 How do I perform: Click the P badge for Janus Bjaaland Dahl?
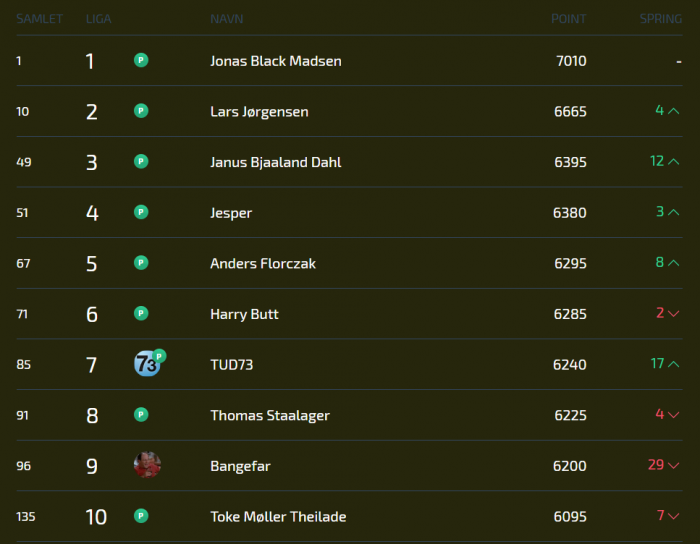(x=141, y=161)
